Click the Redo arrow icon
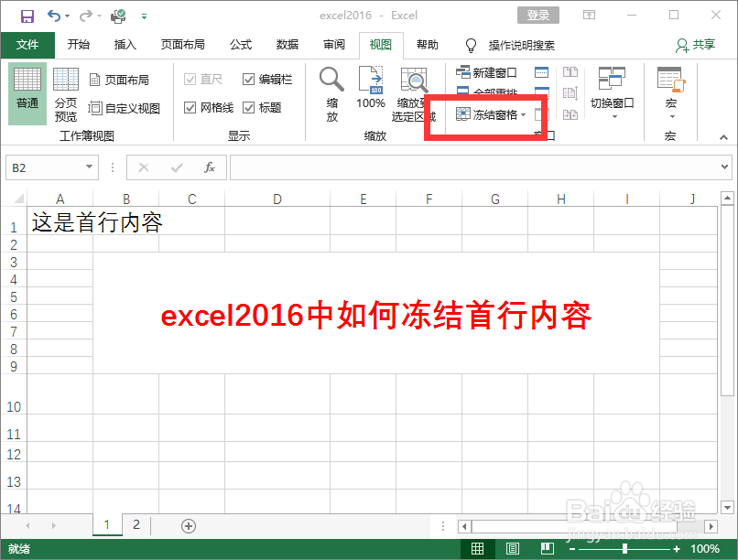Viewport: 738px width, 560px height. click(x=86, y=16)
